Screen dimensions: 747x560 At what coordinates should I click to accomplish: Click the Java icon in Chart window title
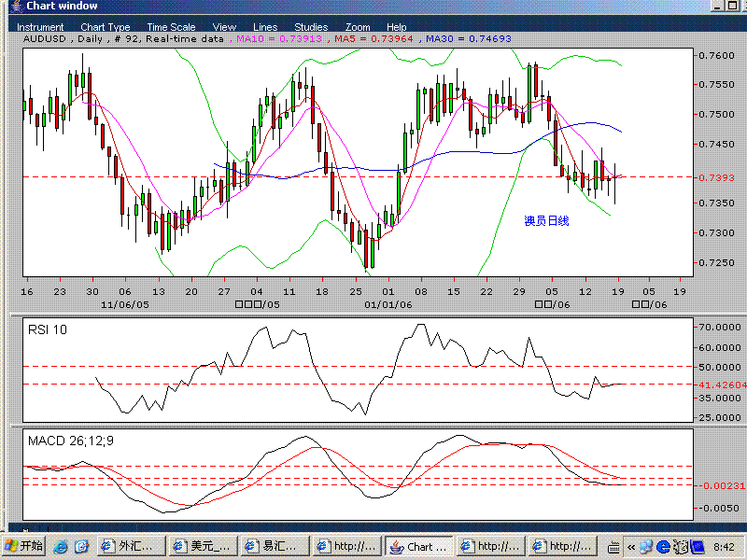[17, 6]
